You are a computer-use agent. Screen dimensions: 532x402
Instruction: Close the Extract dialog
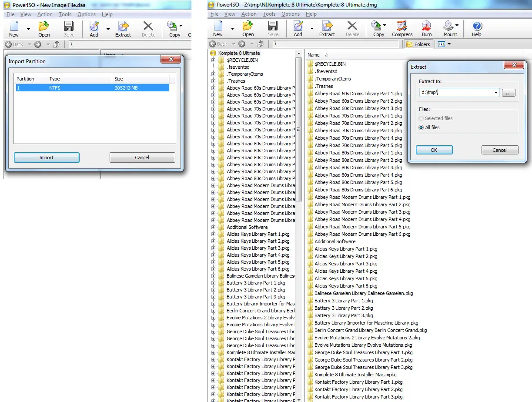pyautogui.click(x=514, y=65)
